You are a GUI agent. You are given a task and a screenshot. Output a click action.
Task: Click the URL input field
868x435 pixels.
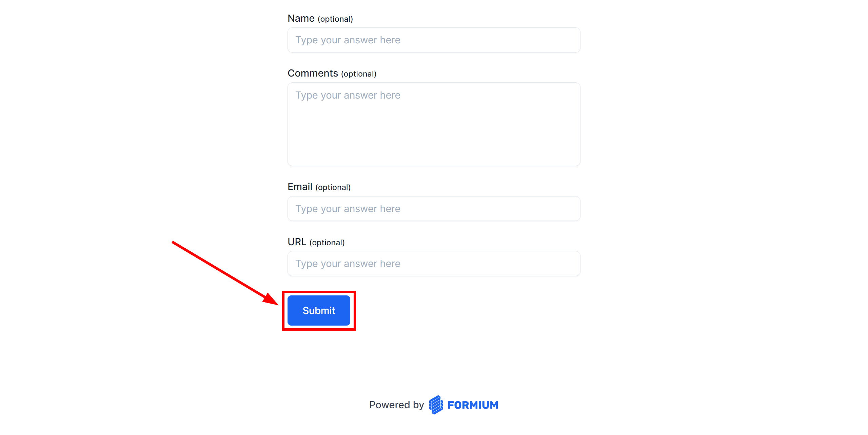point(433,263)
